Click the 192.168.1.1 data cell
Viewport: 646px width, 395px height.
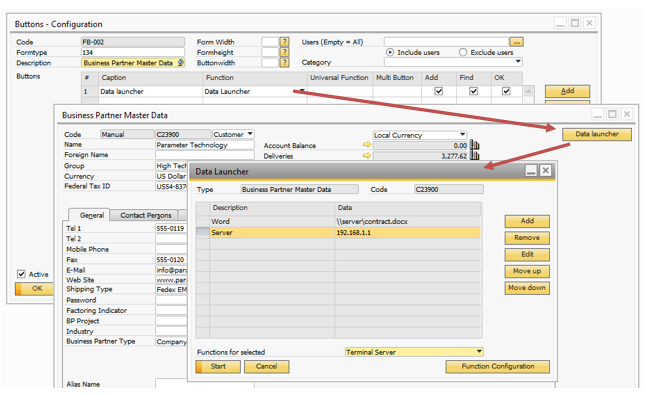(408, 233)
